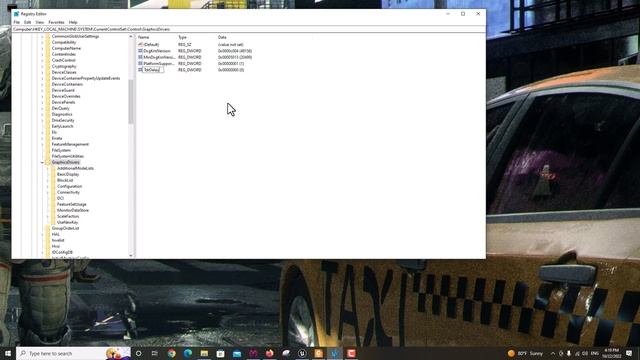Click the registry address bar path
The image size is (640, 360).
[91, 29]
